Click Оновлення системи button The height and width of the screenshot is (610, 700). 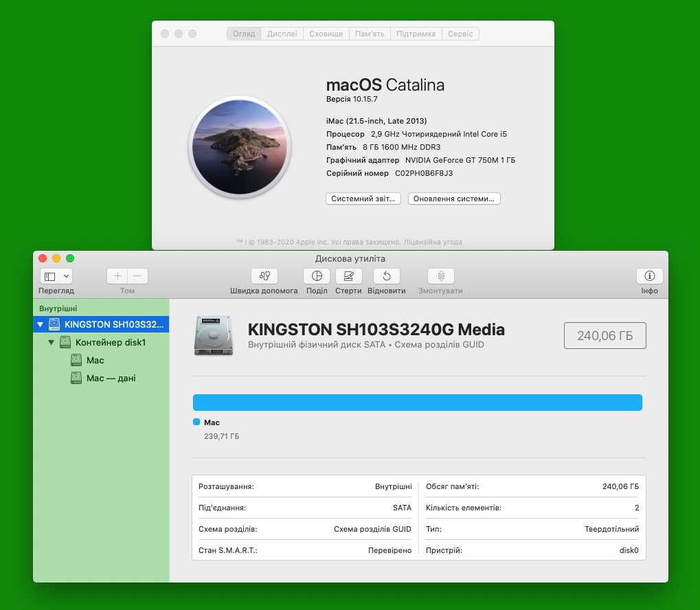pos(454,199)
